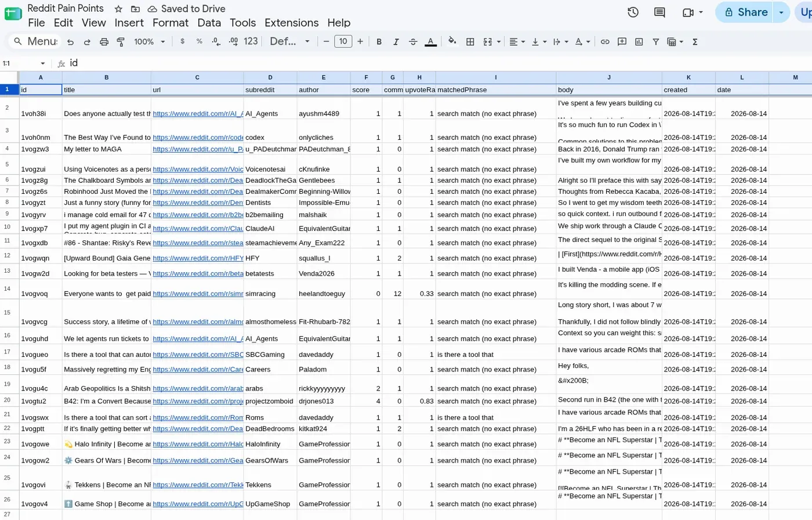Open the horizontal align dropdown
The width and height of the screenshot is (812, 520).
coord(517,42)
